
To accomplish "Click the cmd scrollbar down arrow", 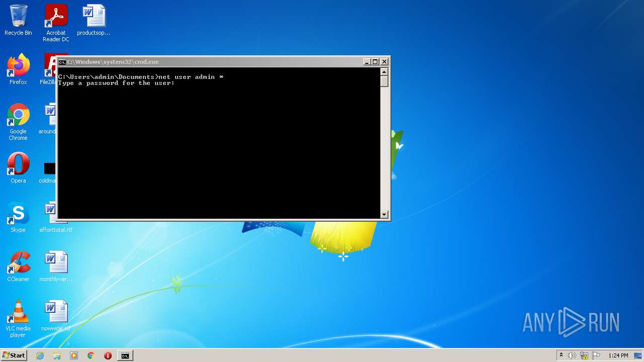I will pyautogui.click(x=384, y=215).
